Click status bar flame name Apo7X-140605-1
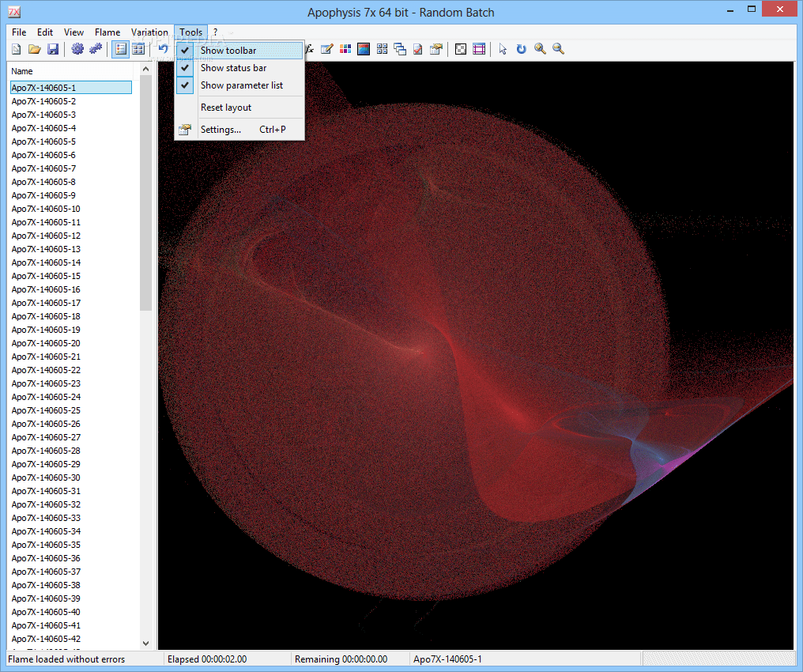The width and height of the screenshot is (803, 672). click(x=447, y=659)
